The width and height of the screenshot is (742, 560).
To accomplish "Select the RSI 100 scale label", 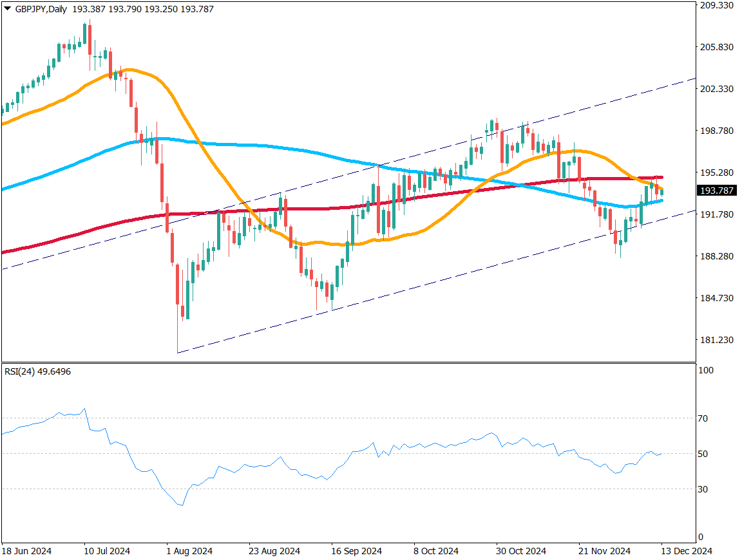I will pyautogui.click(x=707, y=371).
